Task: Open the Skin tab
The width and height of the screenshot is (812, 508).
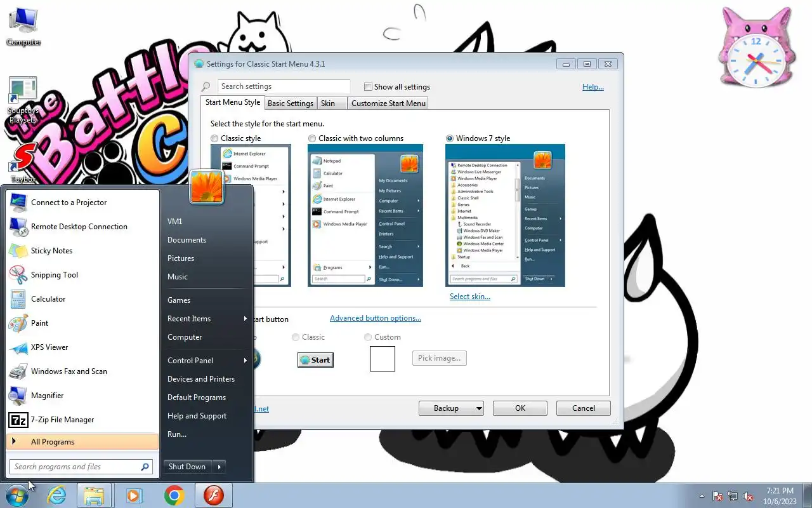Action: tap(332, 104)
